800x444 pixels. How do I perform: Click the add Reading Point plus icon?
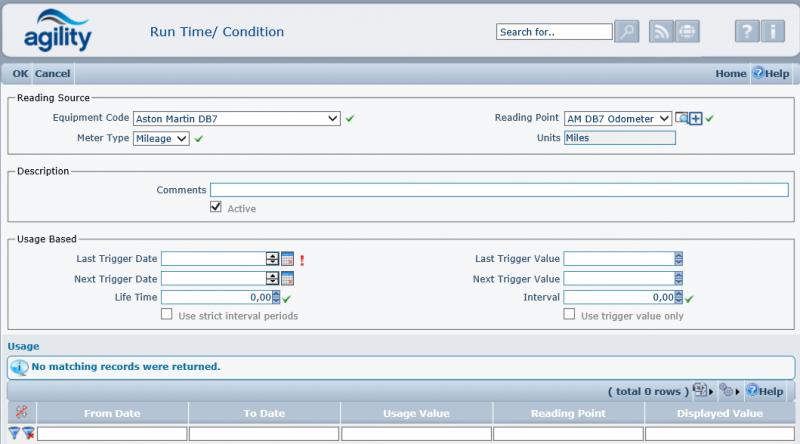click(696, 119)
